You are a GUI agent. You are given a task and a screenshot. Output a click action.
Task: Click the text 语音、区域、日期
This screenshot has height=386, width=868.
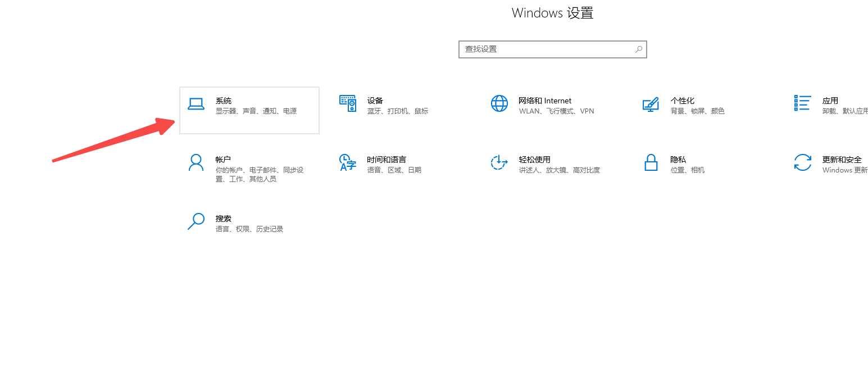click(394, 170)
